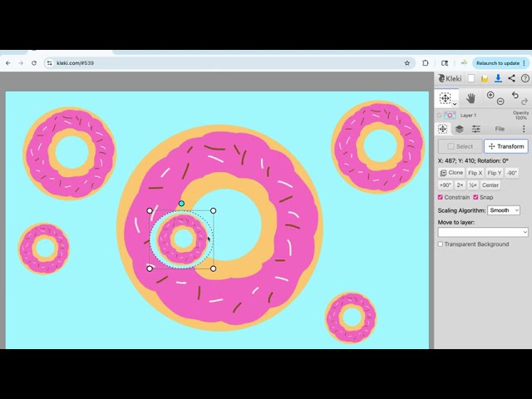
Task: Open the Move to layer dropdown
Action: 483,232
